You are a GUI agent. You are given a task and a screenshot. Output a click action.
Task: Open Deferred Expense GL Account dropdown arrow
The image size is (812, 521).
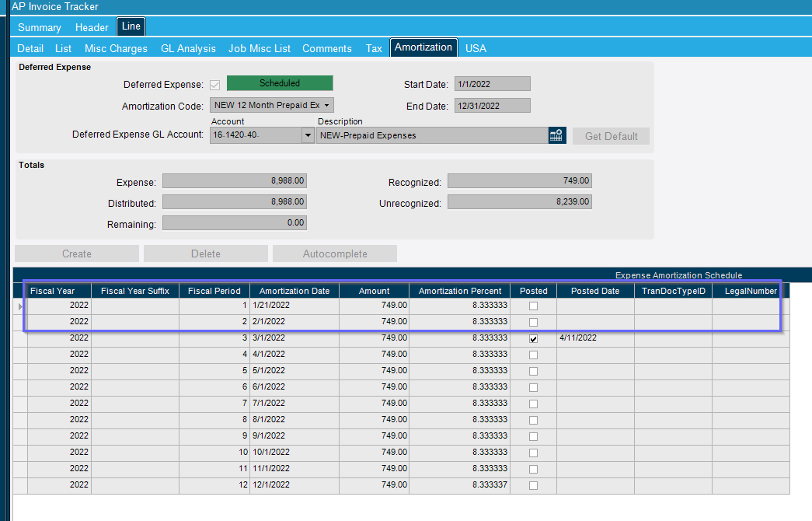pyautogui.click(x=308, y=135)
